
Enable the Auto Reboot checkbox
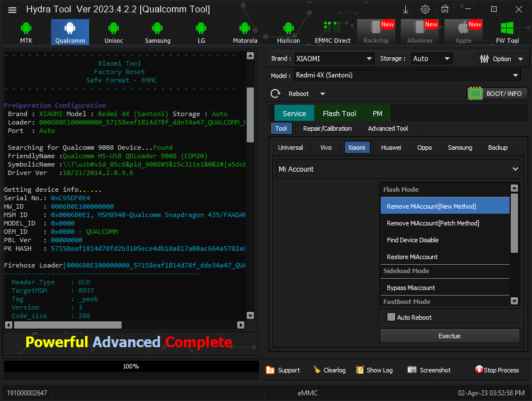pyautogui.click(x=391, y=317)
